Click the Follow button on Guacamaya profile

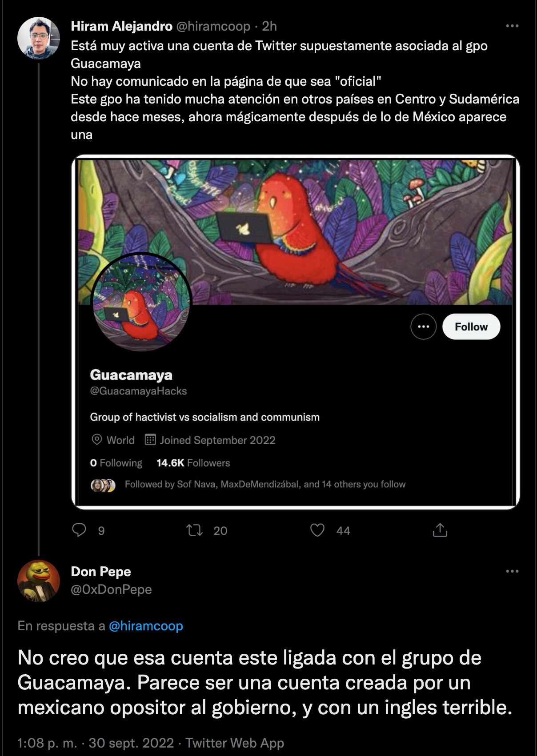coord(471,327)
